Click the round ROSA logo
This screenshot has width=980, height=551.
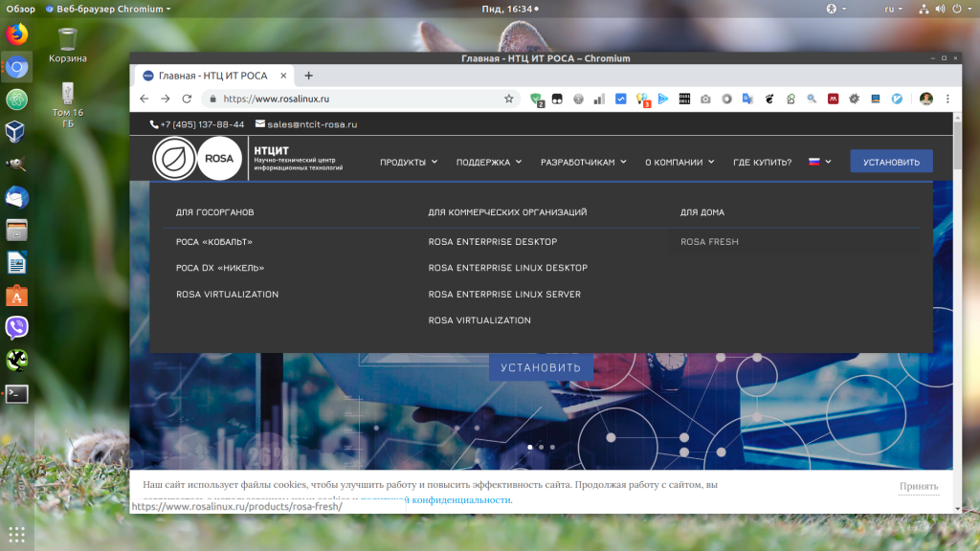(x=220, y=159)
